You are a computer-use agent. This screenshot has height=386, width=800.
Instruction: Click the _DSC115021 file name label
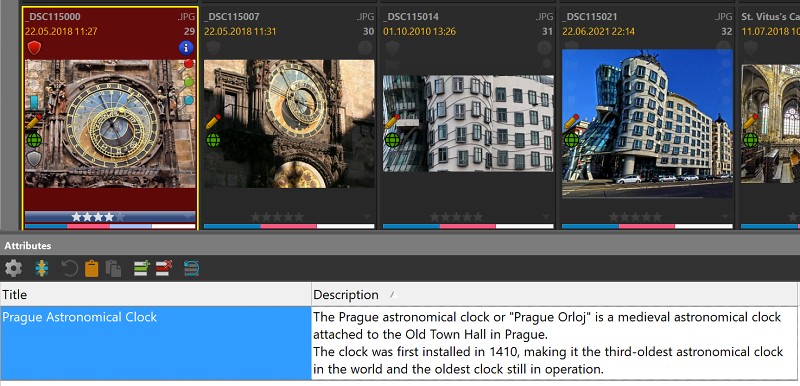click(x=590, y=17)
